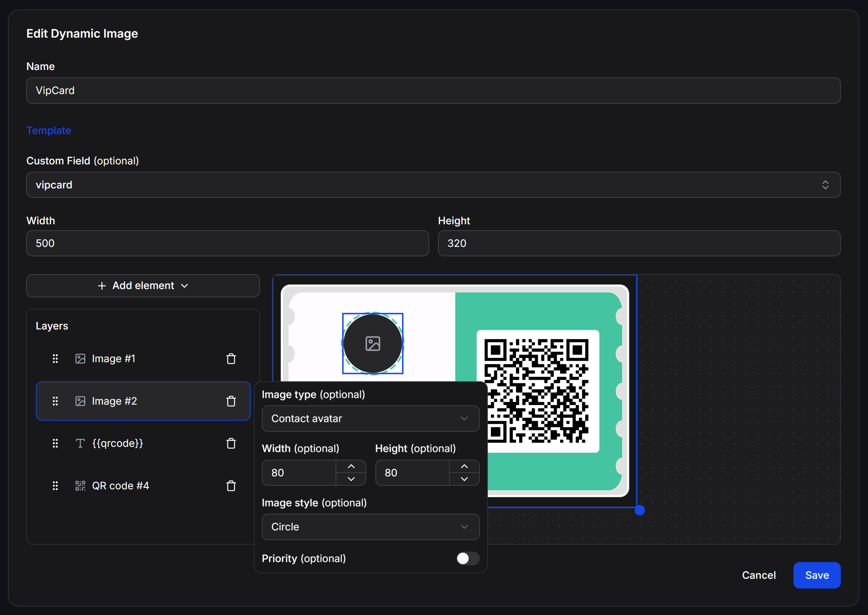Click the Save button
This screenshot has width=868, height=615.
(x=817, y=575)
